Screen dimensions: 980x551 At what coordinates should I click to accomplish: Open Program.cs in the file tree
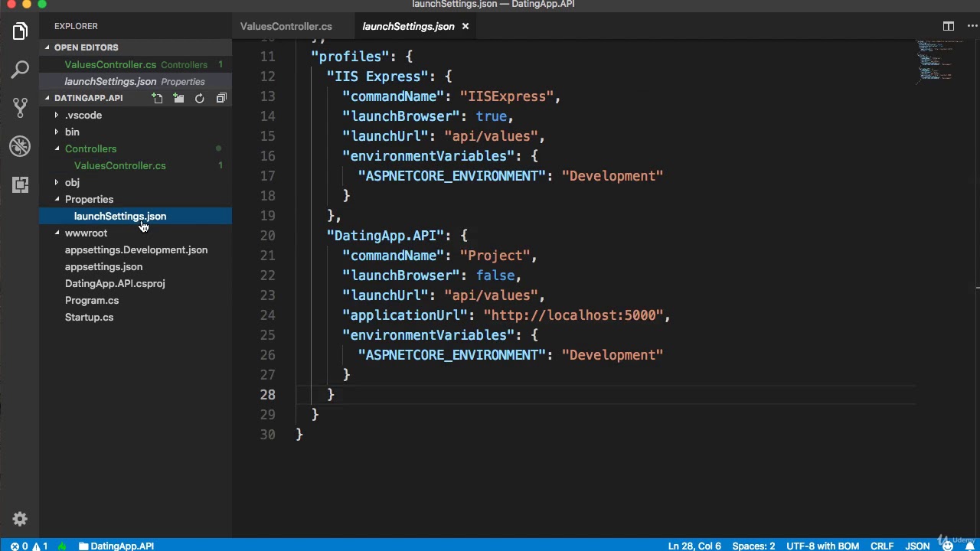(136, 300)
